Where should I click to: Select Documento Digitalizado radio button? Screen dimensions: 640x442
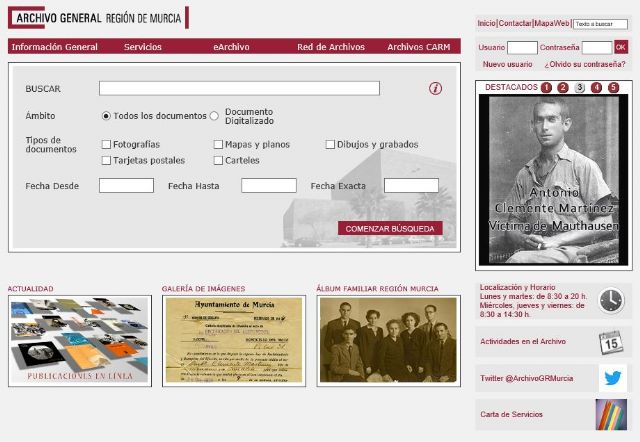tap(214, 116)
